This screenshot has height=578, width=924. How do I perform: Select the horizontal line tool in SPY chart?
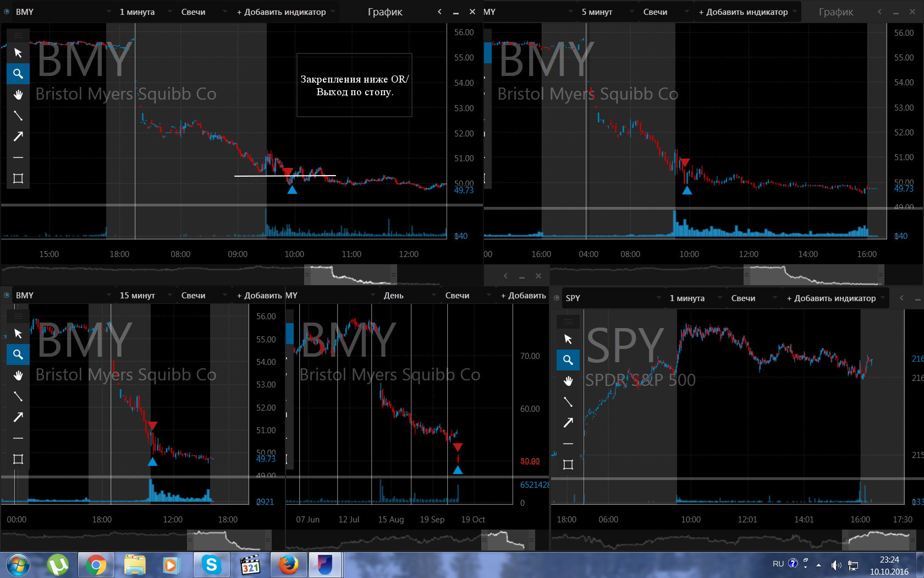(x=568, y=444)
